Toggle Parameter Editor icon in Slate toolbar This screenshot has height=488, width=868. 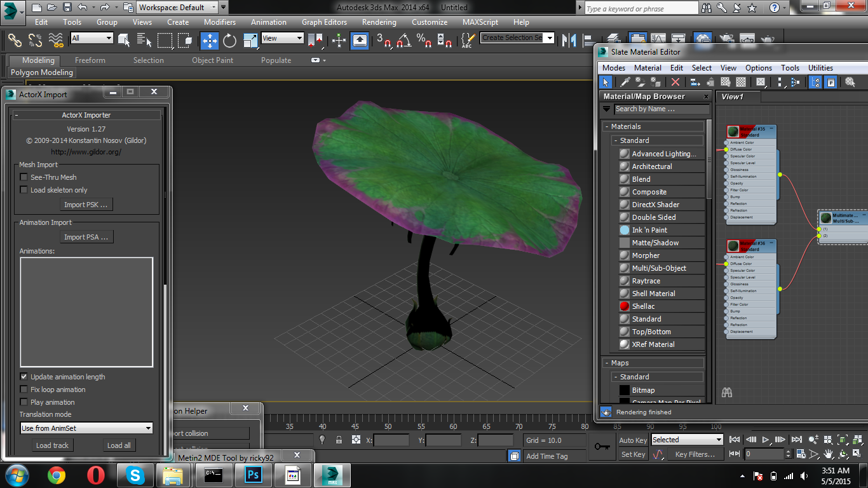831,82
